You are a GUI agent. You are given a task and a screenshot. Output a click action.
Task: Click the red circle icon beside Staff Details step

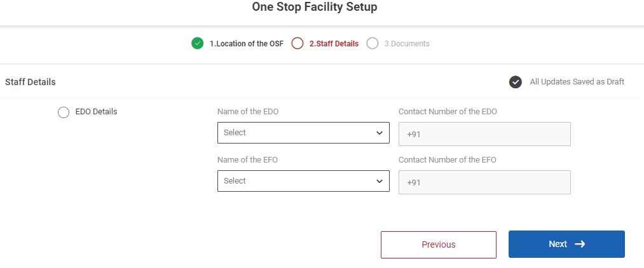[x=297, y=44]
